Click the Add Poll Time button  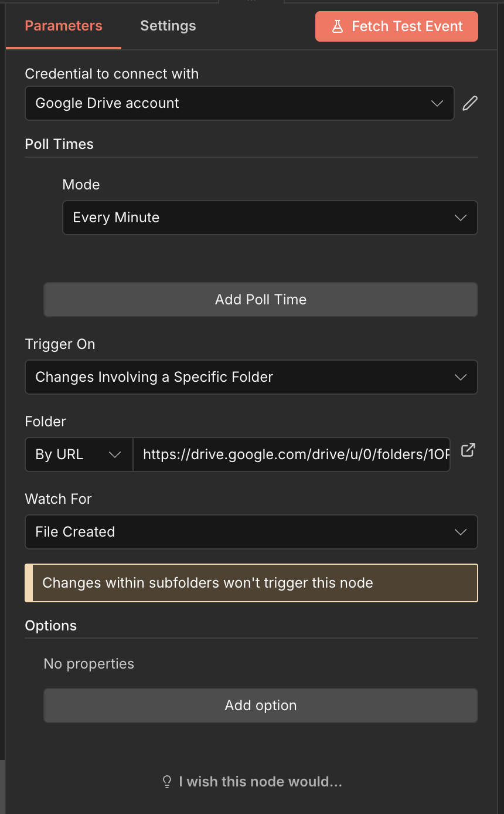click(x=260, y=299)
